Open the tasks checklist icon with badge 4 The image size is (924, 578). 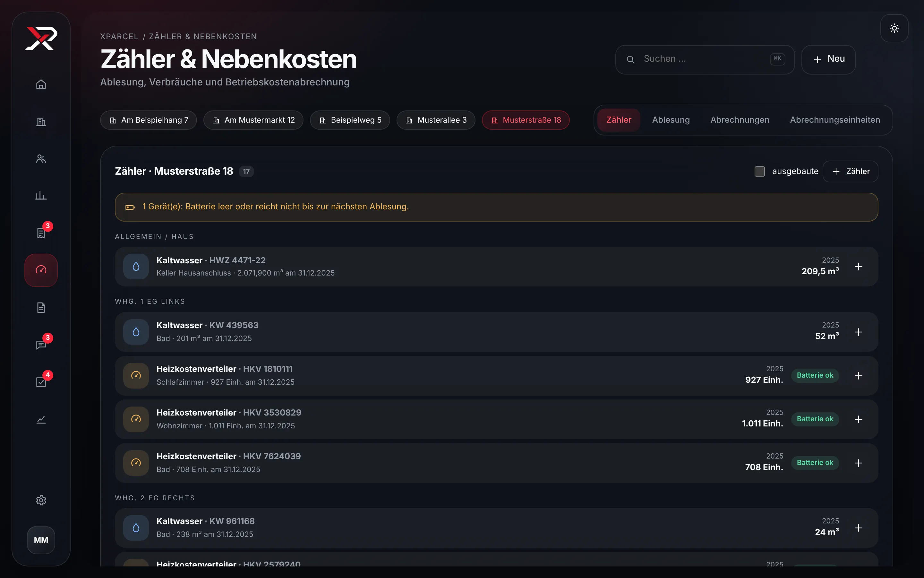pyautogui.click(x=41, y=382)
